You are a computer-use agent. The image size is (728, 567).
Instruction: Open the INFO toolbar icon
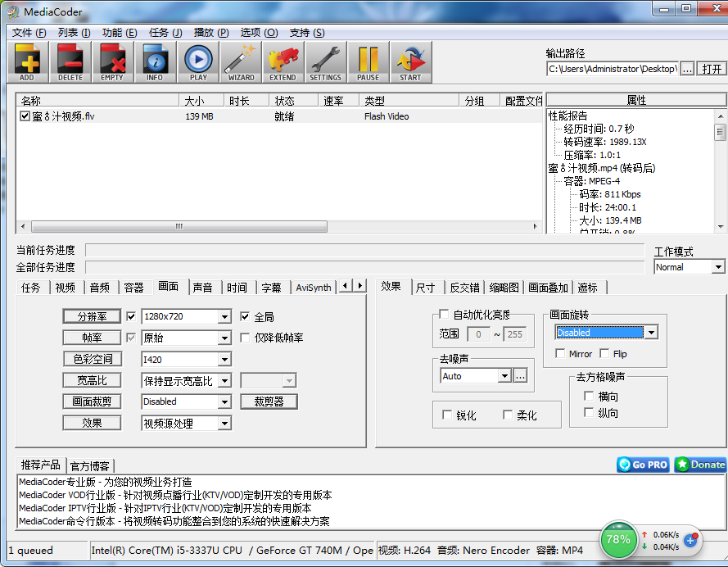click(x=155, y=63)
